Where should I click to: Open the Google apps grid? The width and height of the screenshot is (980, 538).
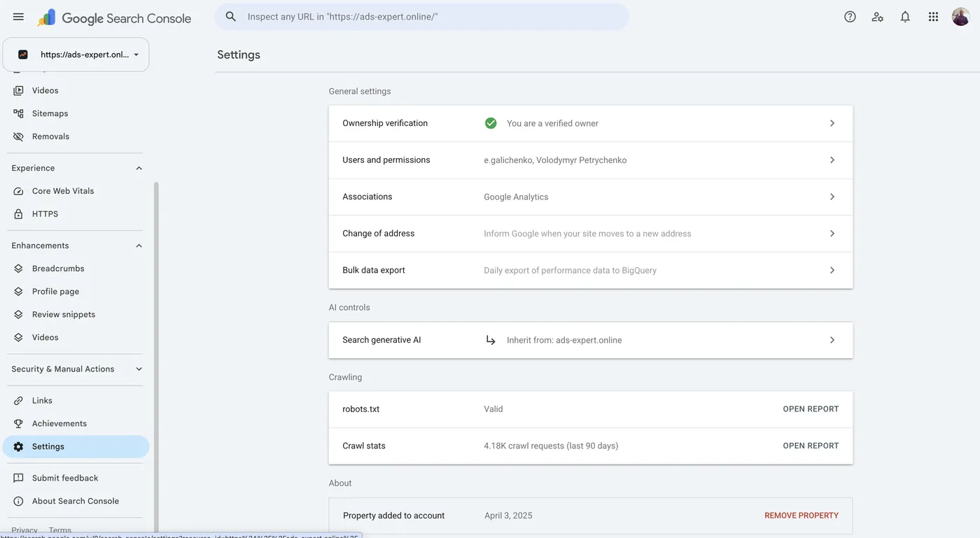pyautogui.click(x=933, y=17)
